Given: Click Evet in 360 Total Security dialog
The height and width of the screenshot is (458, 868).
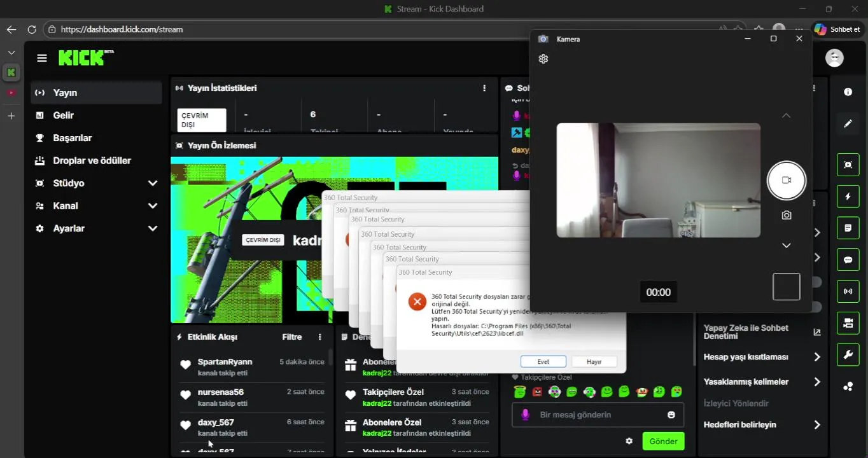Looking at the screenshot, I should [x=543, y=361].
